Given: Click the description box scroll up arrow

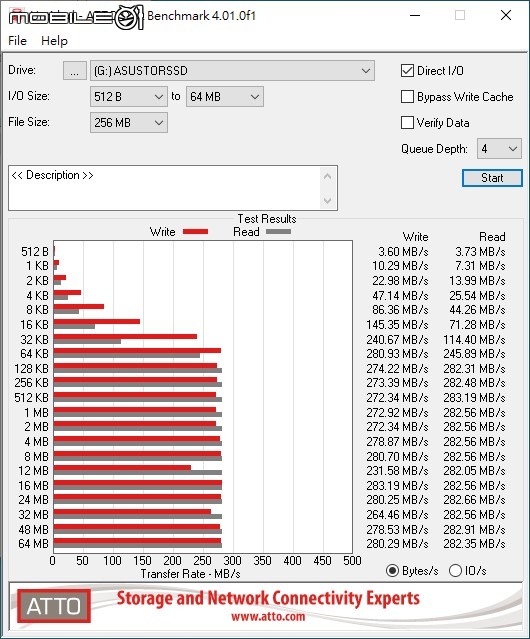Looking at the screenshot, I should click(328, 176).
